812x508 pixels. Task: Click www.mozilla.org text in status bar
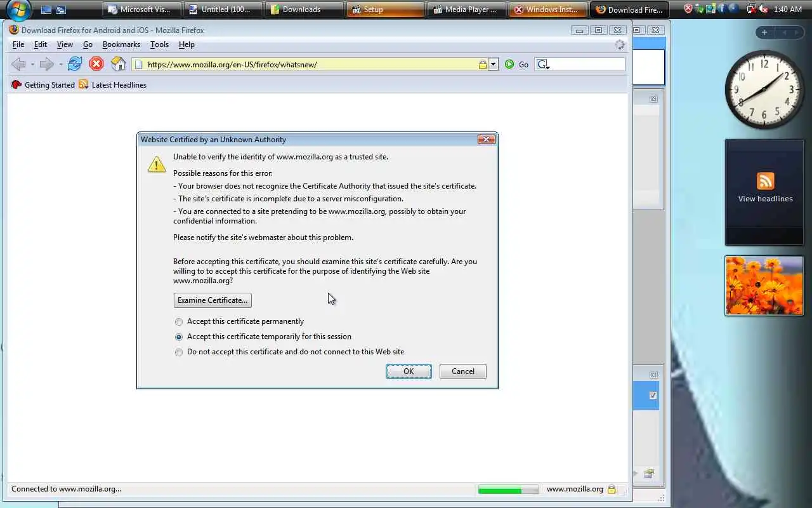(x=575, y=489)
